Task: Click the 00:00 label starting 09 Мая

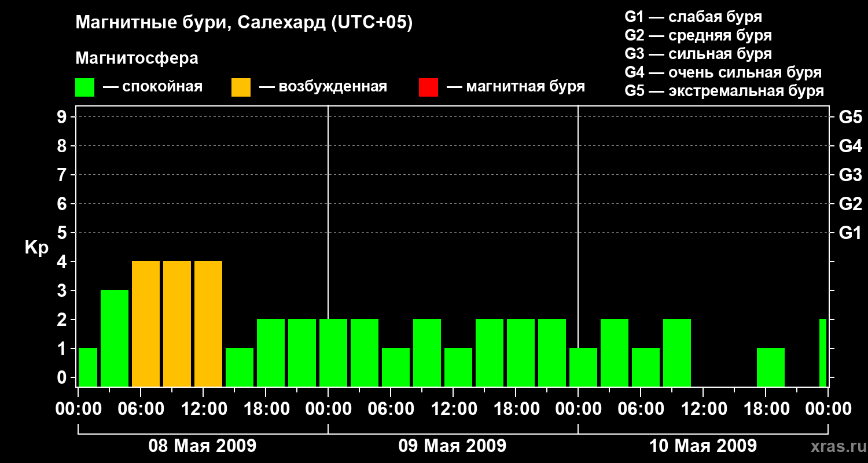Action: [328, 409]
